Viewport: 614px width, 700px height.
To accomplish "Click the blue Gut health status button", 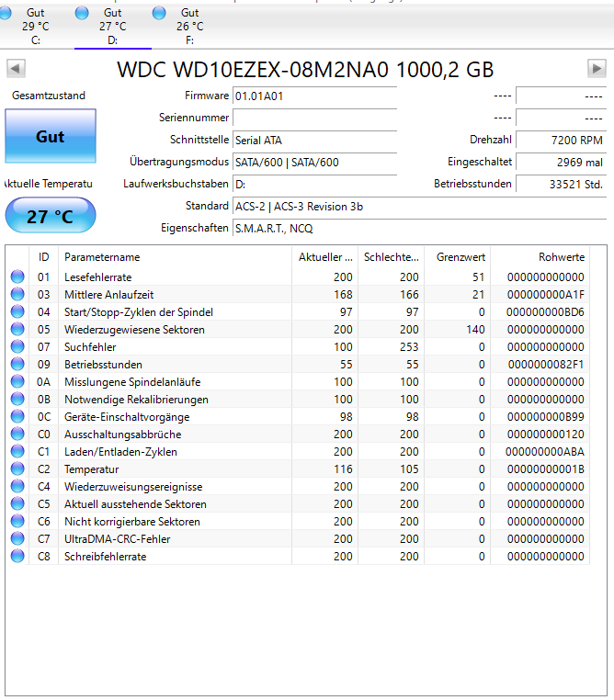I will click(x=51, y=136).
